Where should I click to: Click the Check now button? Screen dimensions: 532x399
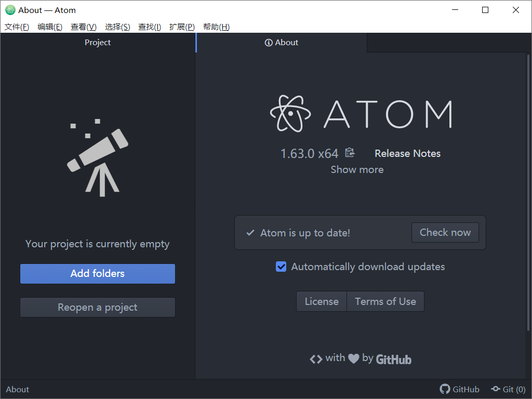click(445, 232)
